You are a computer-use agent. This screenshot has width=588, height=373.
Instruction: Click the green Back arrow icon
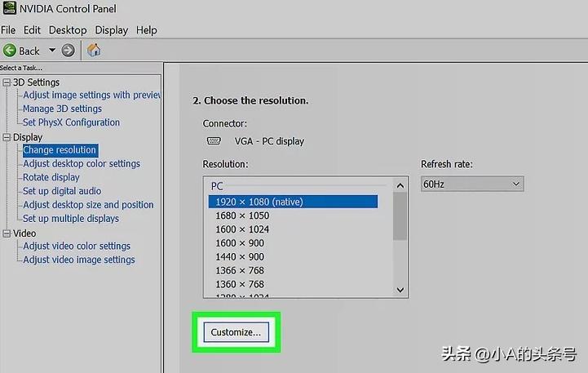(10, 51)
